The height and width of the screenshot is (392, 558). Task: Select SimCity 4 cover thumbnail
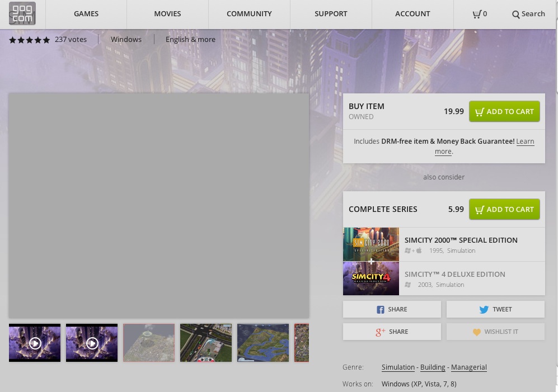(371, 278)
